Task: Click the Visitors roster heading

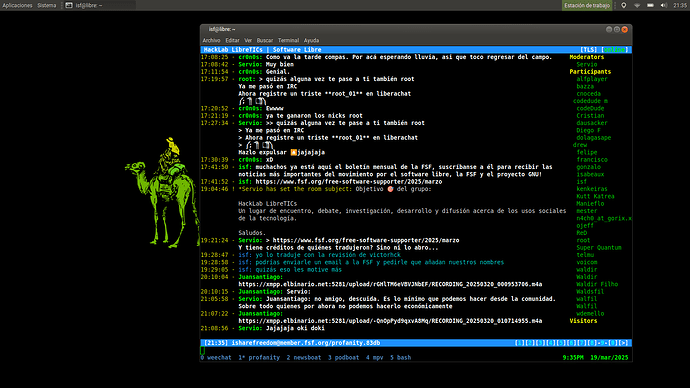Action: [583, 321]
